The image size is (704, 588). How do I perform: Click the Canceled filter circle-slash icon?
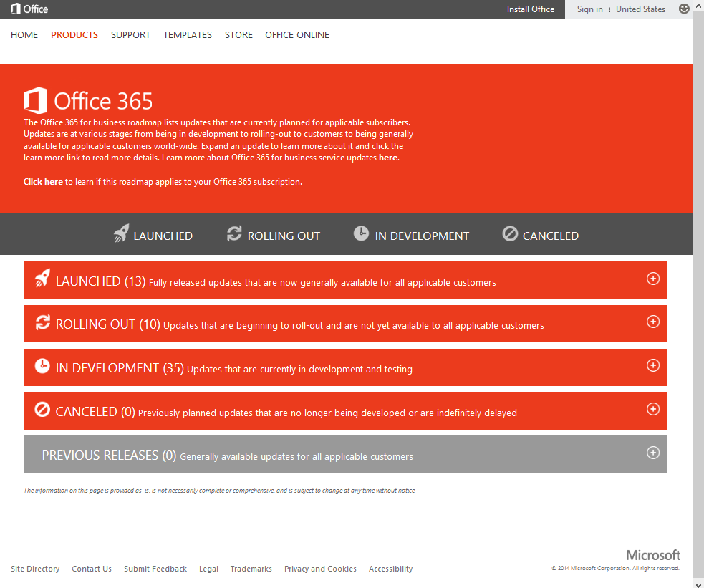[x=510, y=233]
